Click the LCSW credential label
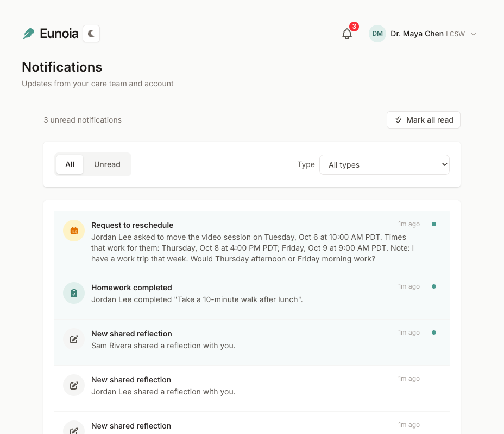This screenshot has width=504, height=434. [x=455, y=34]
